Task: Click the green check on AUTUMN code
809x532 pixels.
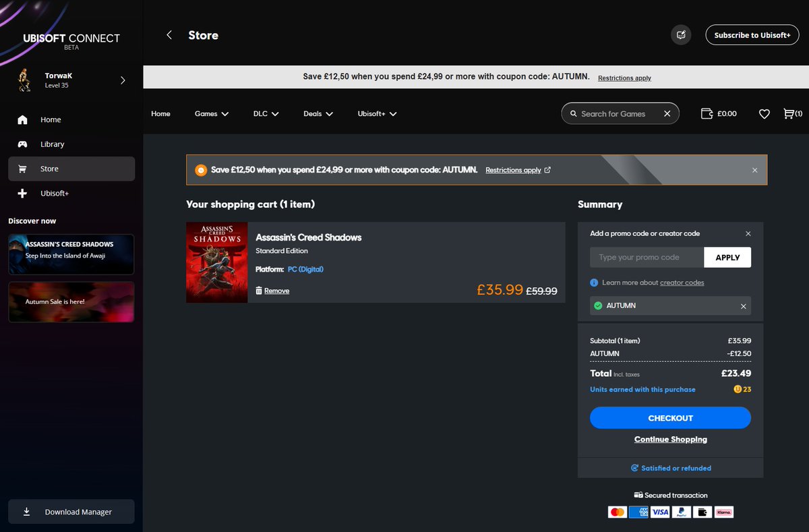Action: [x=598, y=305]
